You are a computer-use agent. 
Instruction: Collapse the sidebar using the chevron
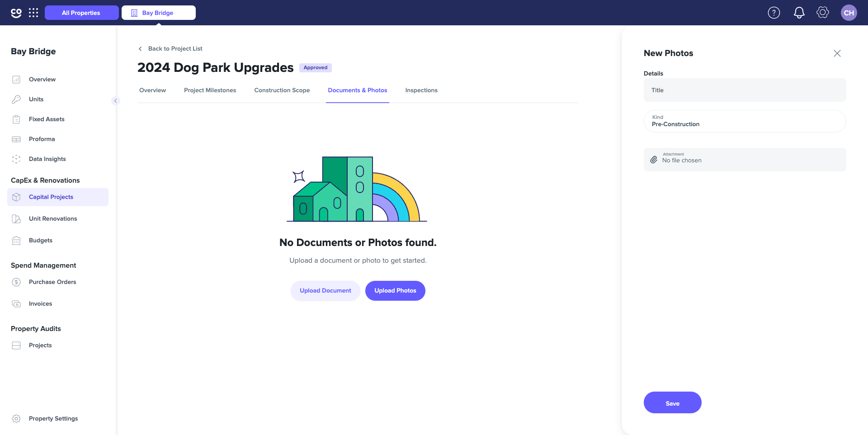click(x=116, y=100)
